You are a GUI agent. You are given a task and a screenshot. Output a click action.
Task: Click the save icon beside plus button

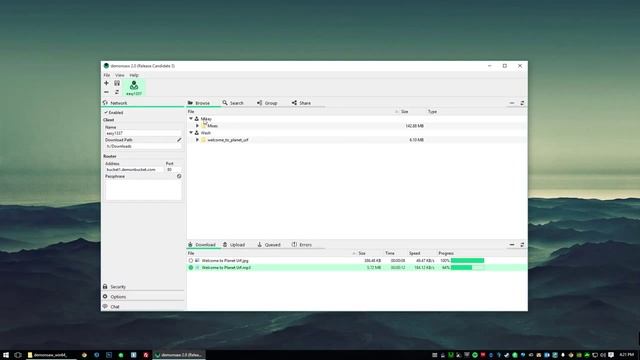117,83
